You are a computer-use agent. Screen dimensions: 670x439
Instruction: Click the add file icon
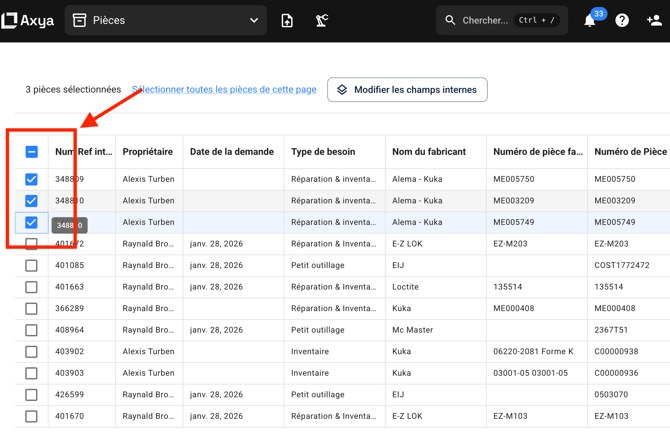tap(287, 20)
